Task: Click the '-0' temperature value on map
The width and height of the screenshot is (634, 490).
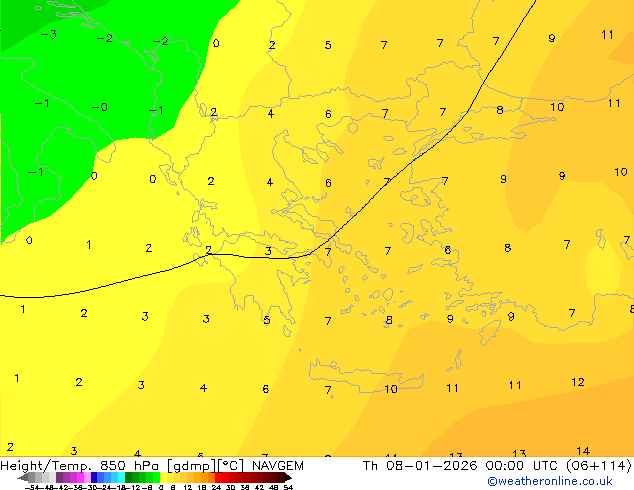Action: point(99,107)
